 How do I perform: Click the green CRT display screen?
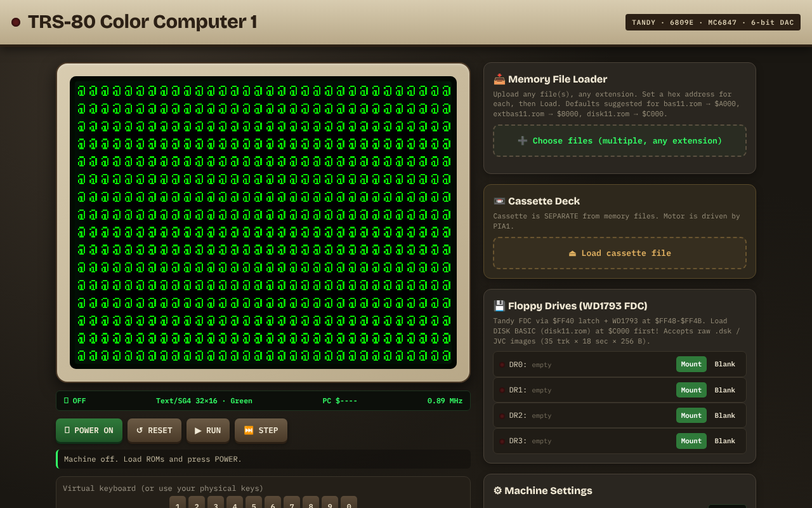click(263, 223)
